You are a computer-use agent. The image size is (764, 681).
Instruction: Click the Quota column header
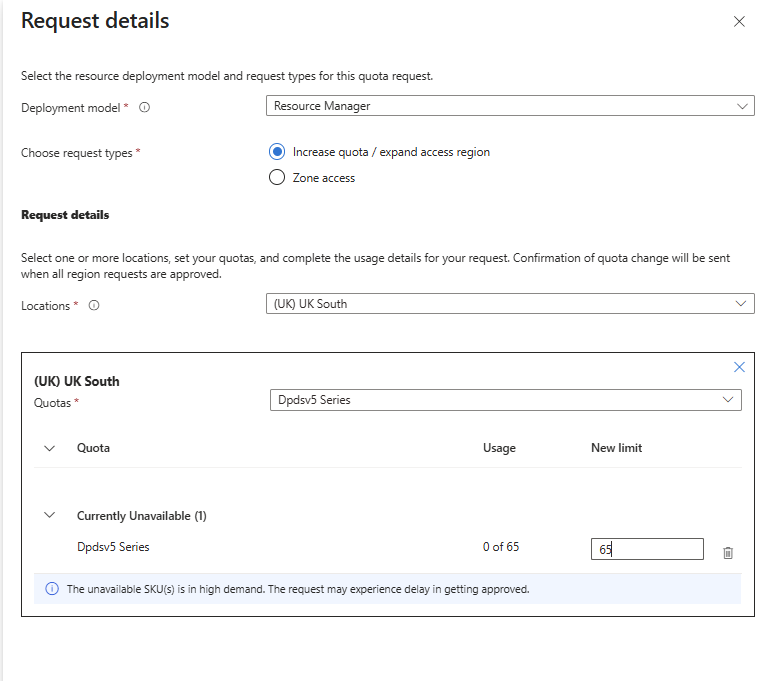click(x=94, y=448)
